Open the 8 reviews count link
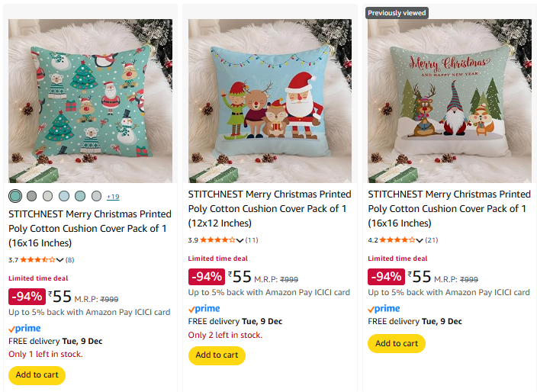This screenshot has width=537, height=392. (69, 260)
